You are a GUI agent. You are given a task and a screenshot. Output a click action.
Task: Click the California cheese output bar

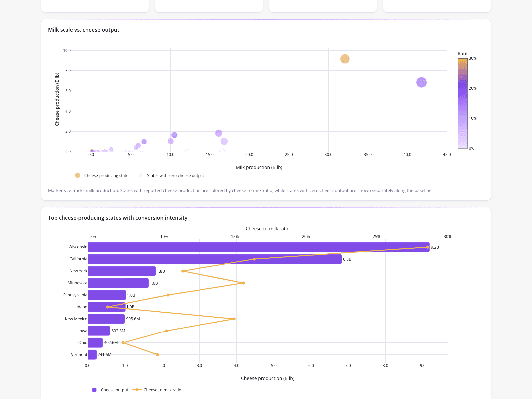215,259
